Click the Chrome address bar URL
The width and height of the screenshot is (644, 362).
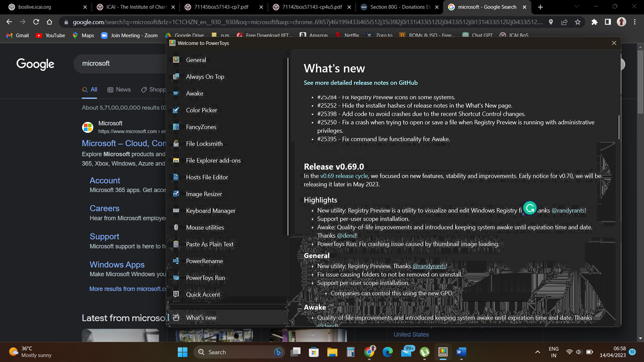click(x=307, y=22)
